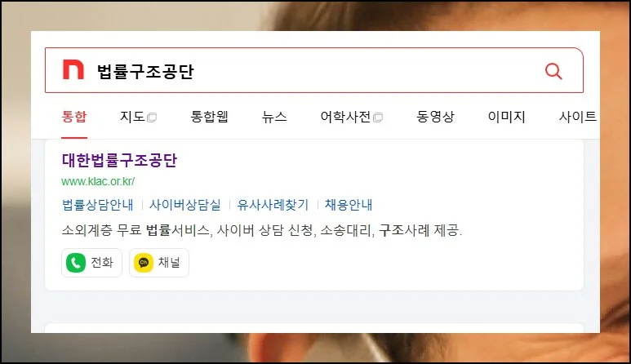Open the 사이트 tab

coord(578,117)
